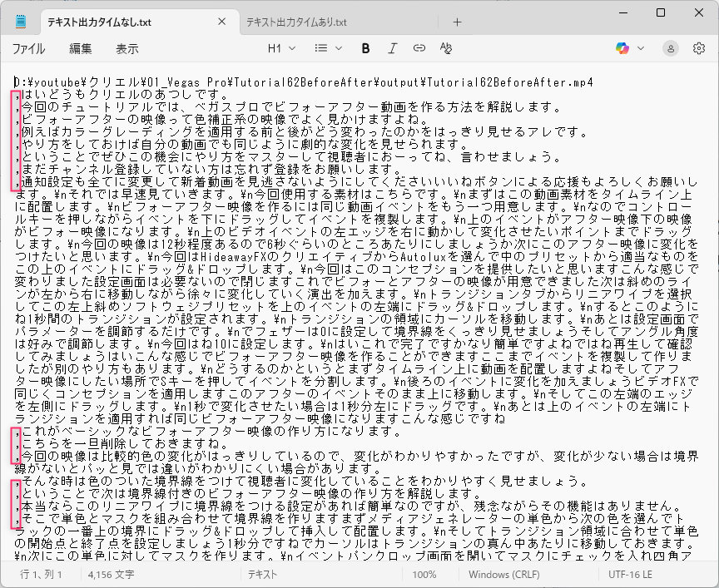
Task: Click the Notepad app icon in title bar
Action: [x=21, y=21]
